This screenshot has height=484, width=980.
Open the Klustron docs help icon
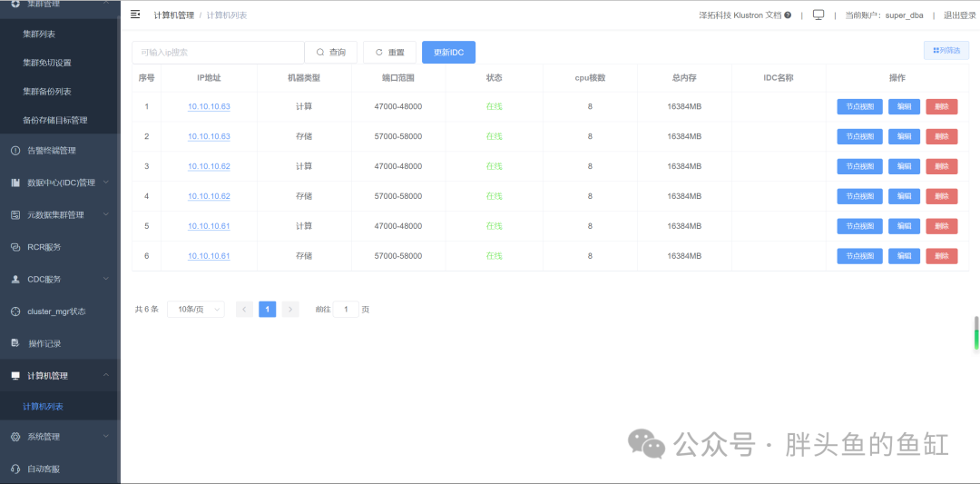tap(788, 15)
